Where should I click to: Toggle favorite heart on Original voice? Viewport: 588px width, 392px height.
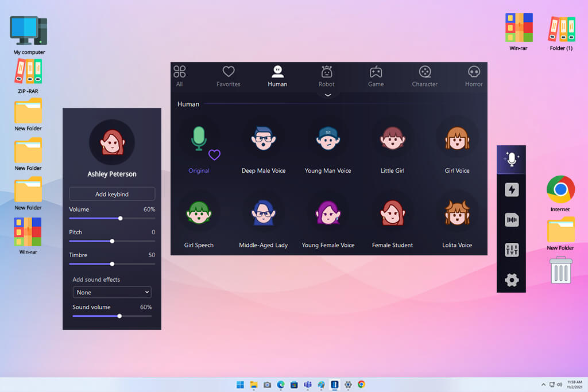click(x=215, y=154)
